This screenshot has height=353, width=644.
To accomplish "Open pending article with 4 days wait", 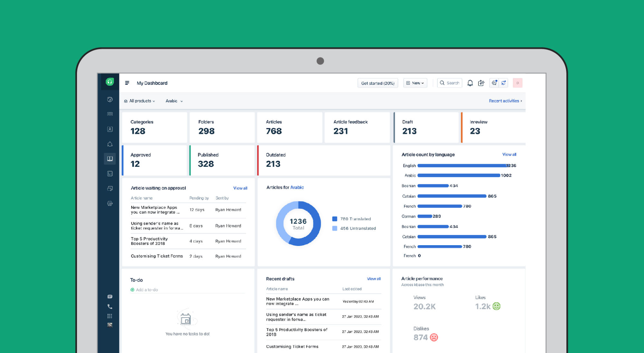I will [x=188, y=241].
